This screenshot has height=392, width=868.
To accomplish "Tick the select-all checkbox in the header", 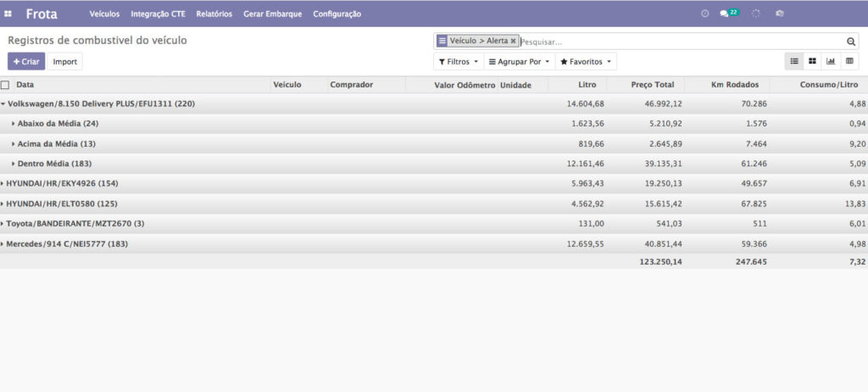I will (x=5, y=85).
